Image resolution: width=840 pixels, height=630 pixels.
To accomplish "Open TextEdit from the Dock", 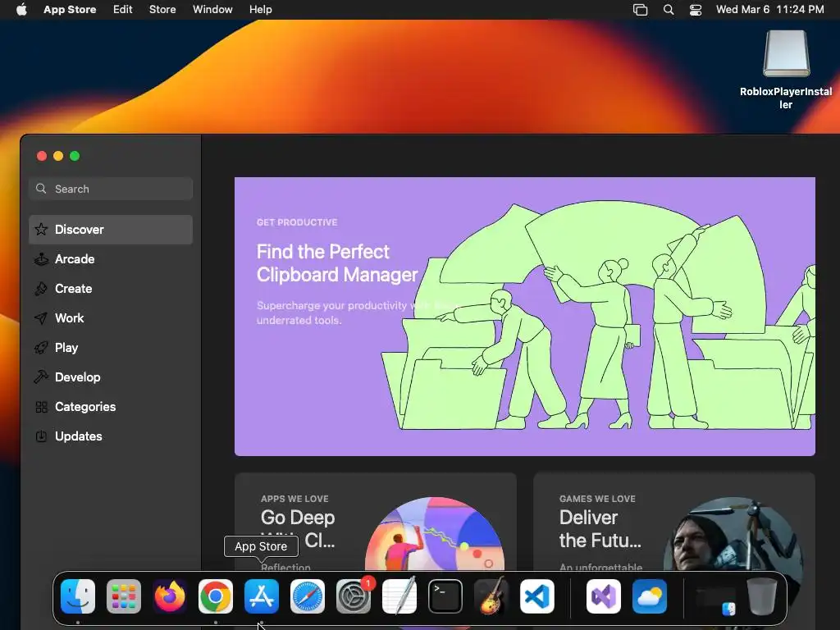I will coord(399,596).
